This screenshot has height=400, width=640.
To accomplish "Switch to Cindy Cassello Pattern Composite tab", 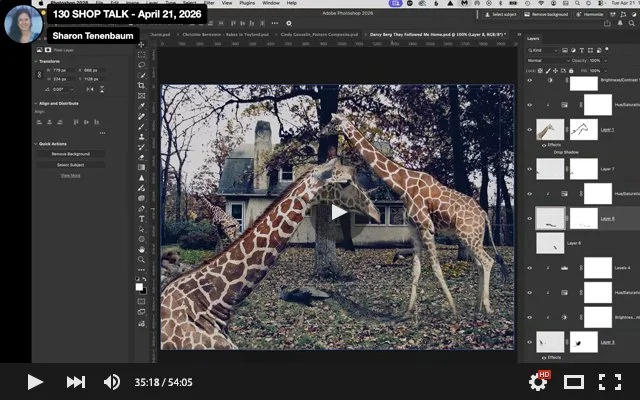I will click(319, 35).
